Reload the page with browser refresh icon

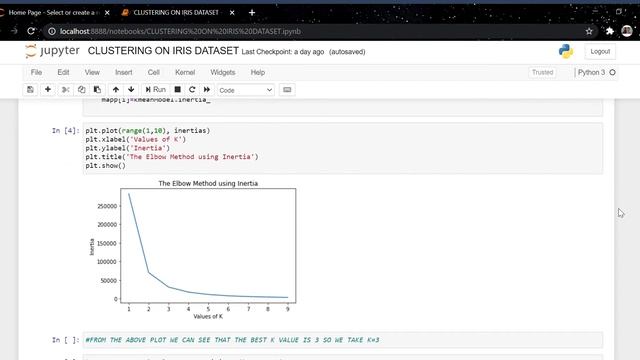(31, 31)
